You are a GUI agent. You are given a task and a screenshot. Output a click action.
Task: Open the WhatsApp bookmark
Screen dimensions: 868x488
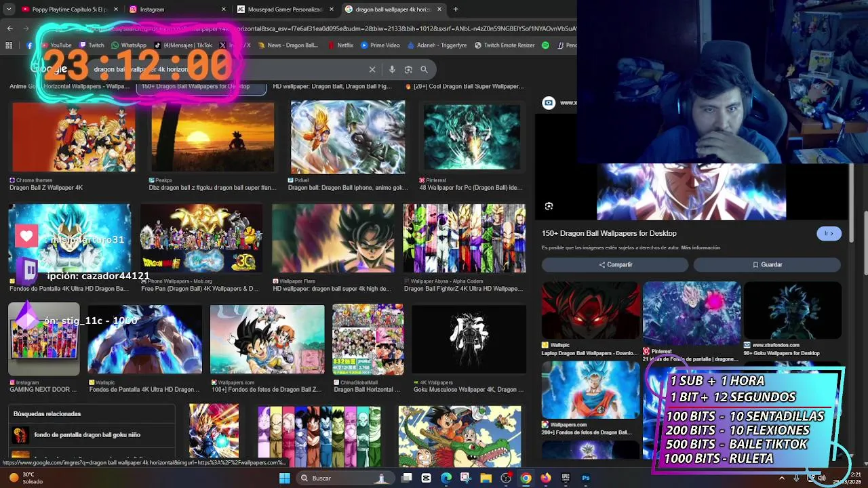[129, 45]
